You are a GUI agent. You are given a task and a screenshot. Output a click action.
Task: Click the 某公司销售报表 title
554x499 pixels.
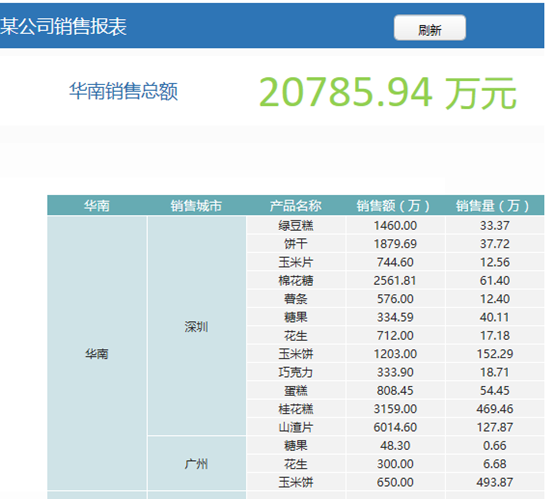pyautogui.click(x=63, y=27)
